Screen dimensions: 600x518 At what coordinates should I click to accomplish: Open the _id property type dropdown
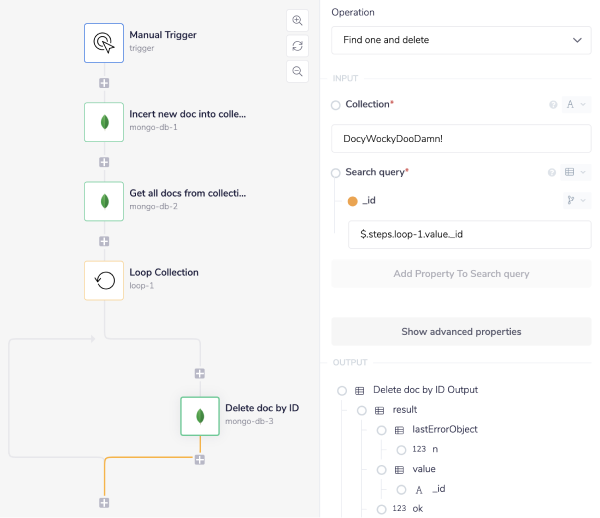click(577, 201)
